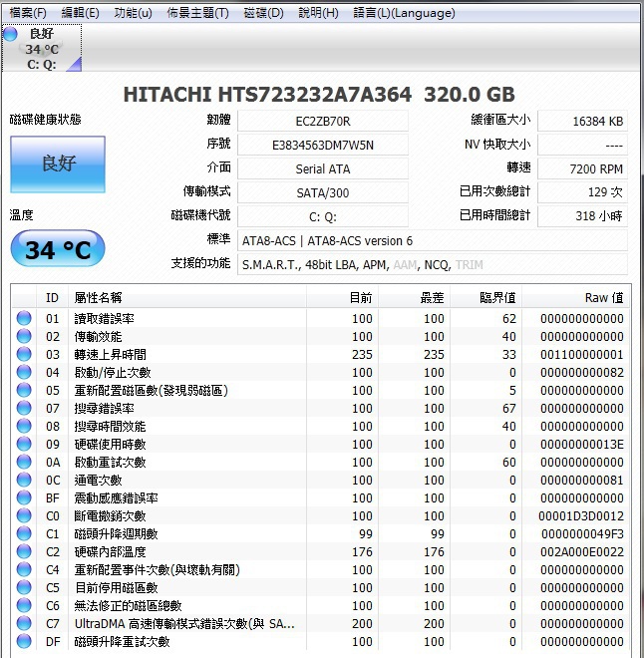This screenshot has width=644, height=658.
Task: Click the drive letter field C: Q:
Action: coord(323,216)
